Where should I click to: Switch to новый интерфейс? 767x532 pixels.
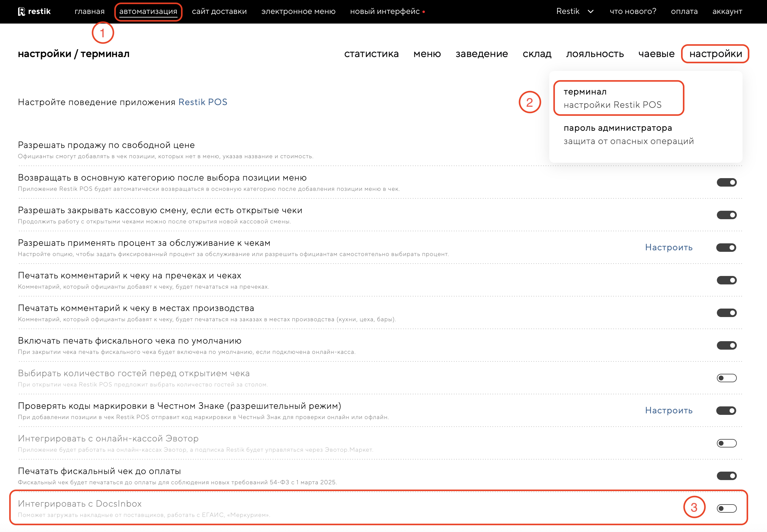pos(385,11)
